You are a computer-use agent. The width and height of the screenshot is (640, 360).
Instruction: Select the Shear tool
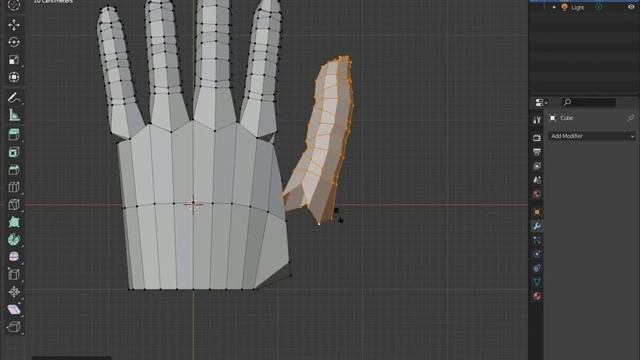tap(14, 309)
